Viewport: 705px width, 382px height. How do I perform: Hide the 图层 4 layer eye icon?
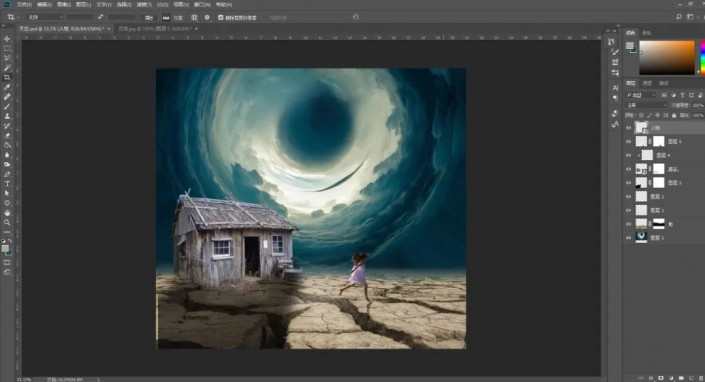(629, 155)
